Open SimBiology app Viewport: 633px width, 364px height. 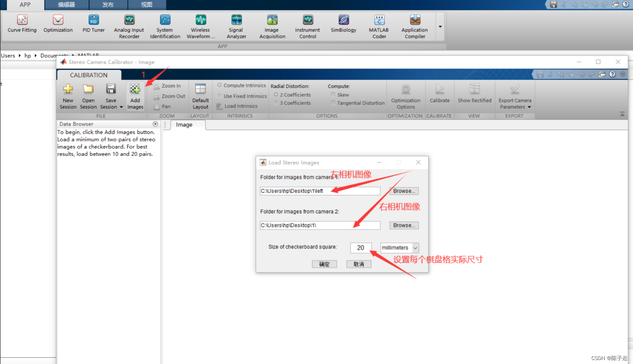click(343, 24)
